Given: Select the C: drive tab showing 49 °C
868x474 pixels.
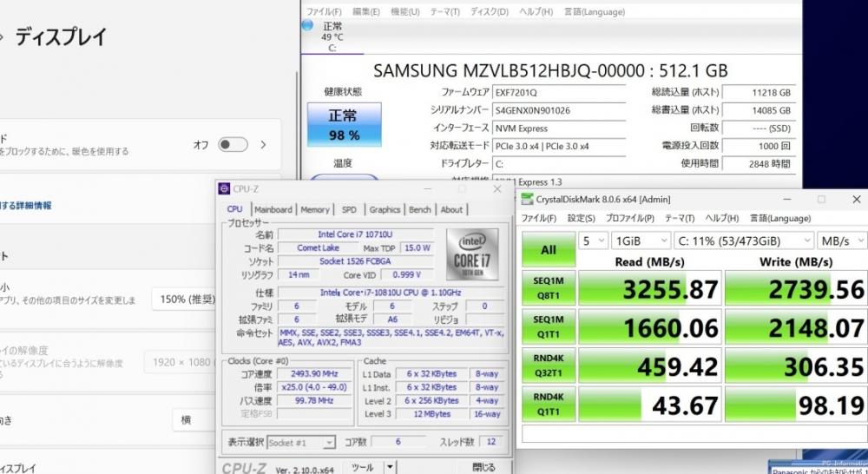Looking at the screenshot, I should 332,36.
